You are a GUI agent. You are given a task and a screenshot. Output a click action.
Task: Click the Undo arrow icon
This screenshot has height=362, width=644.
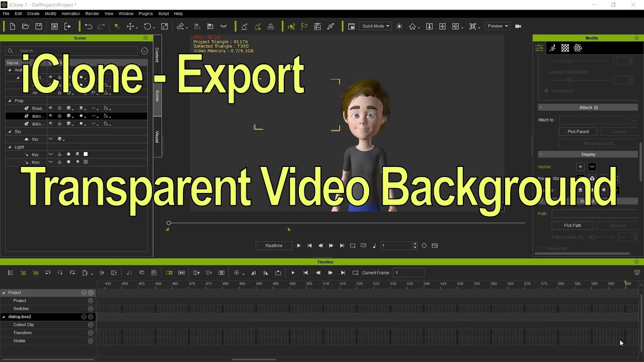[x=89, y=26]
